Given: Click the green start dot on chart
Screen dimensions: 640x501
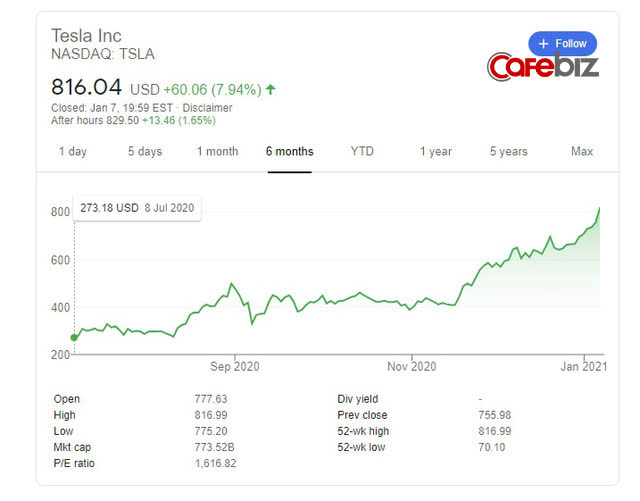Looking at the screenshot, I should tap(74, 337).
